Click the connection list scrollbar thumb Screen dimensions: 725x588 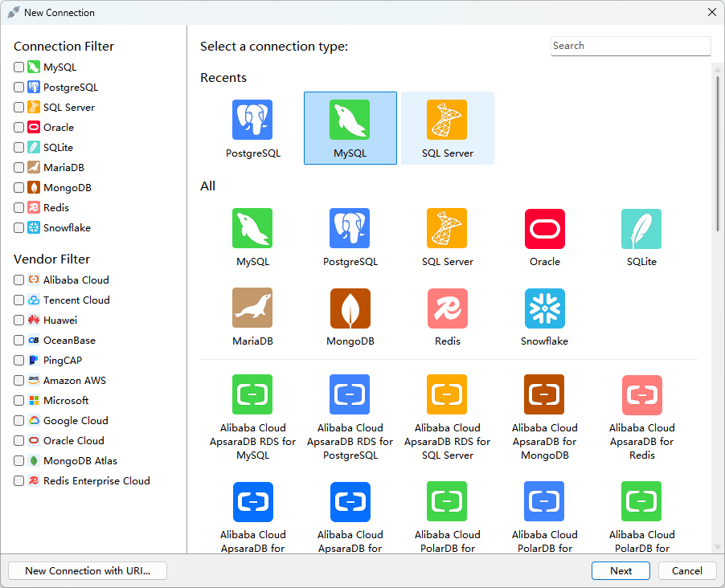pos(718,153)
